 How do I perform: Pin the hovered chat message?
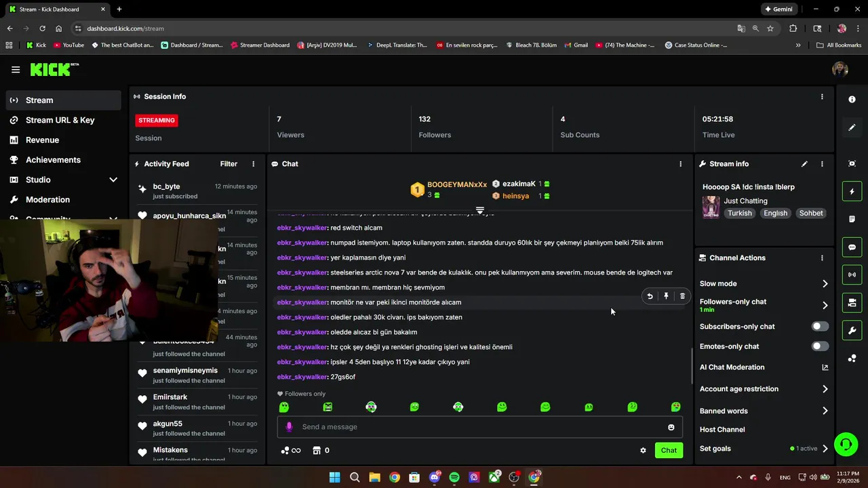[666, 296]
